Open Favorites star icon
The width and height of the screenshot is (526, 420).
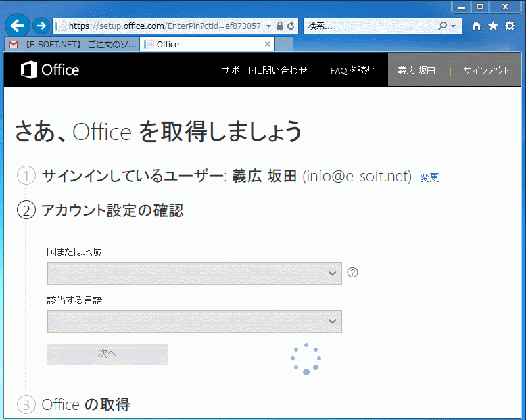(x=493, y=26)
